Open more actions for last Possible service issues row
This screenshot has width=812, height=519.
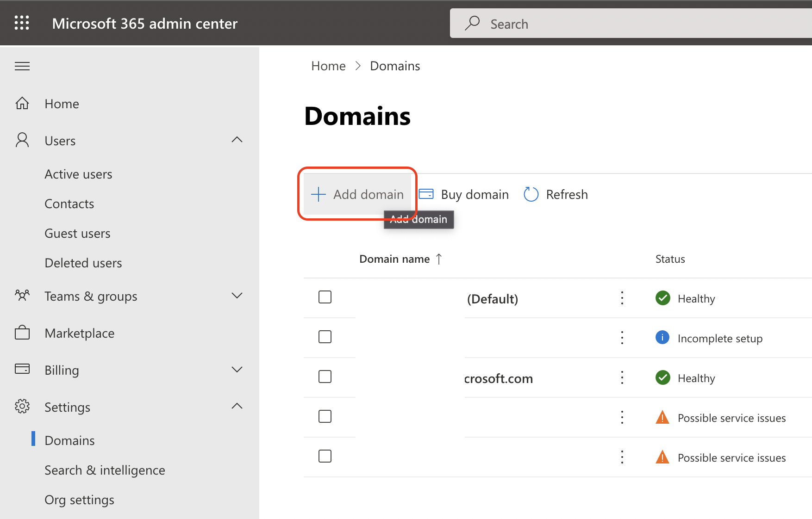point(622,457)
